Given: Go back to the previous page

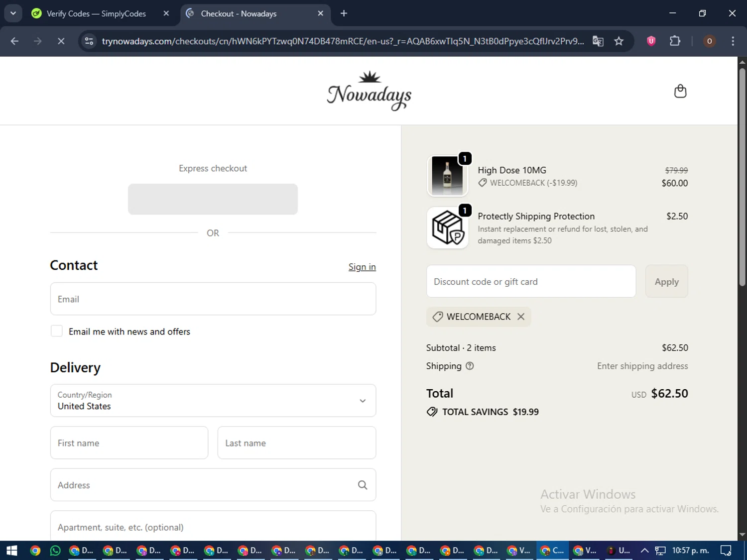Looking at the screenshot, I should point(14,41).
